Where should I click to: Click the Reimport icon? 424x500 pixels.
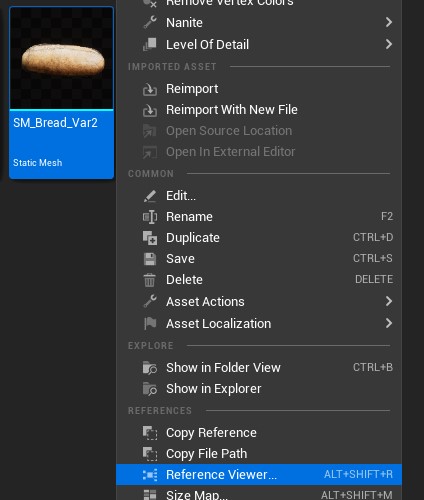click(x=150, y=89)
